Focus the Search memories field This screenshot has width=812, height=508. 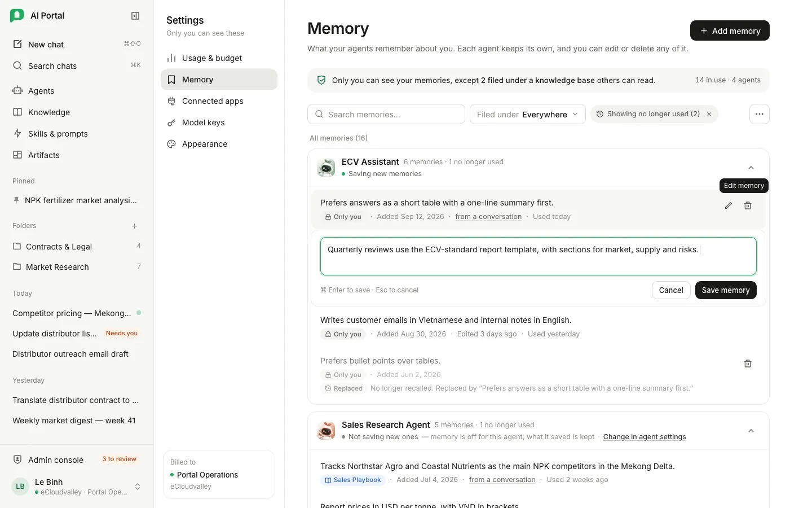point(386,114)
